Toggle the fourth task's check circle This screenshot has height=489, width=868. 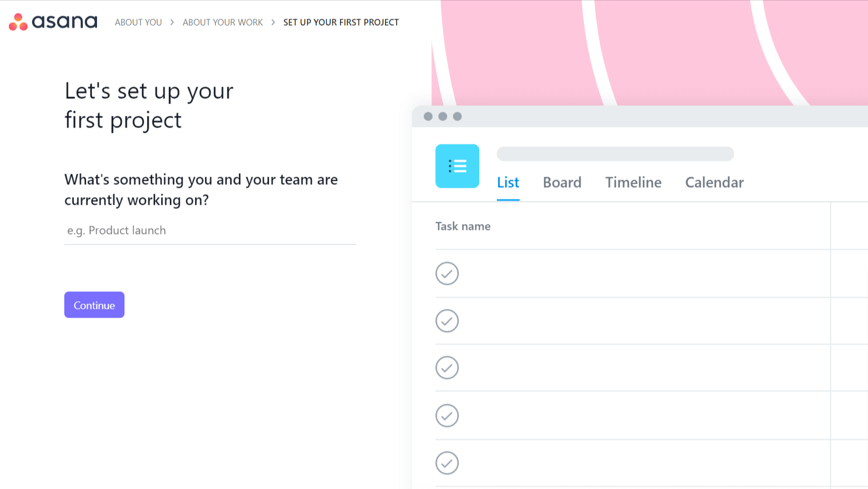(x=447, y=416)
